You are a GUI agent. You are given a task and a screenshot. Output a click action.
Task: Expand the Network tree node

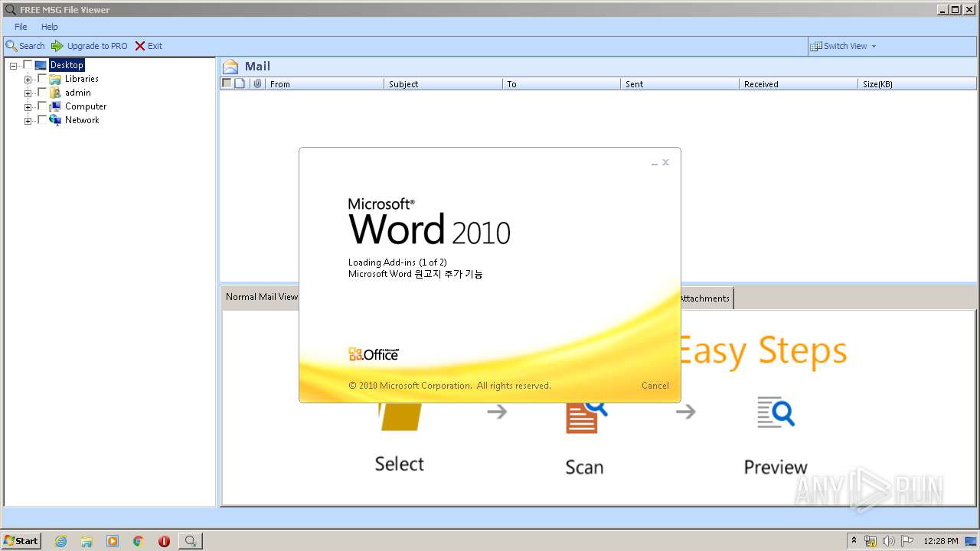pos(28,121)
